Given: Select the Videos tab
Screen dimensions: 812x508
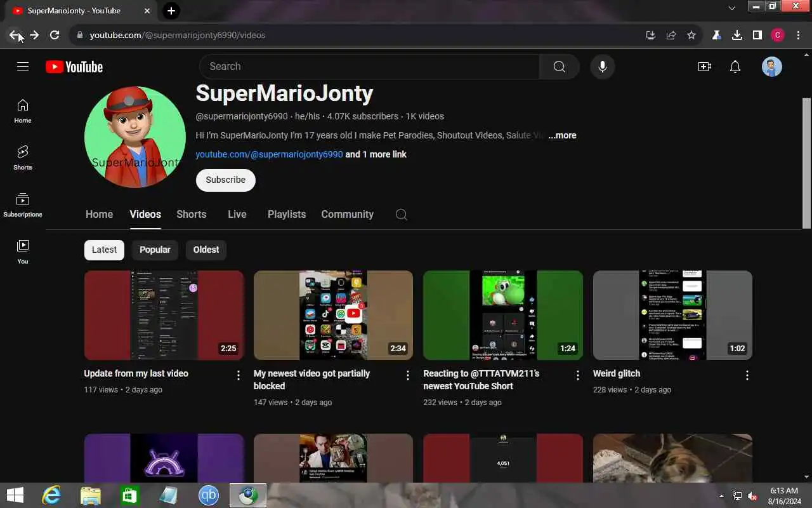Looking at the screenshot, I should [145, 215].
